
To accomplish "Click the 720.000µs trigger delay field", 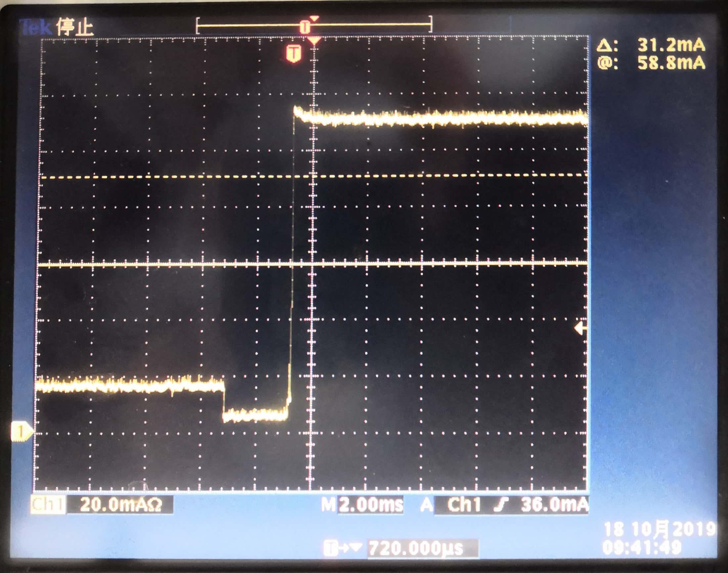I will click(x=416, y=549).
